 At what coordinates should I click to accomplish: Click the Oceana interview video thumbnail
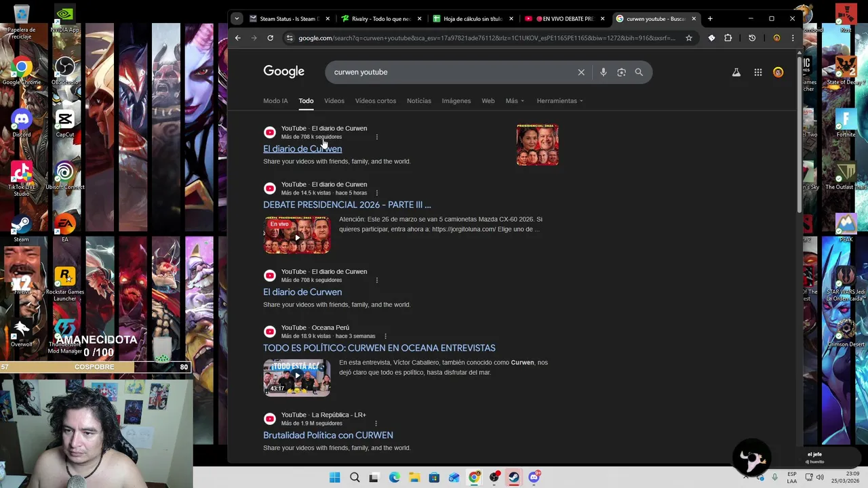pyautogui.click(x=297, y=378)
